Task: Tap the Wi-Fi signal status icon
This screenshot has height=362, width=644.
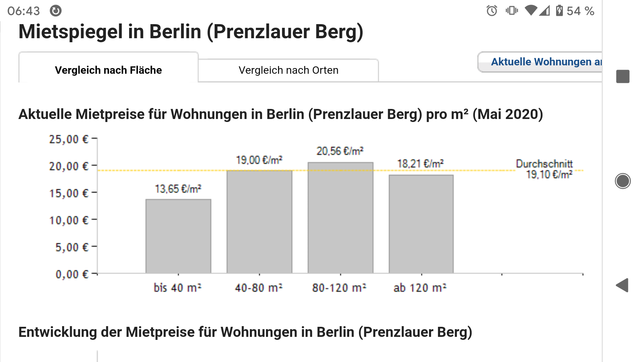Action: [x=531, y=11]
